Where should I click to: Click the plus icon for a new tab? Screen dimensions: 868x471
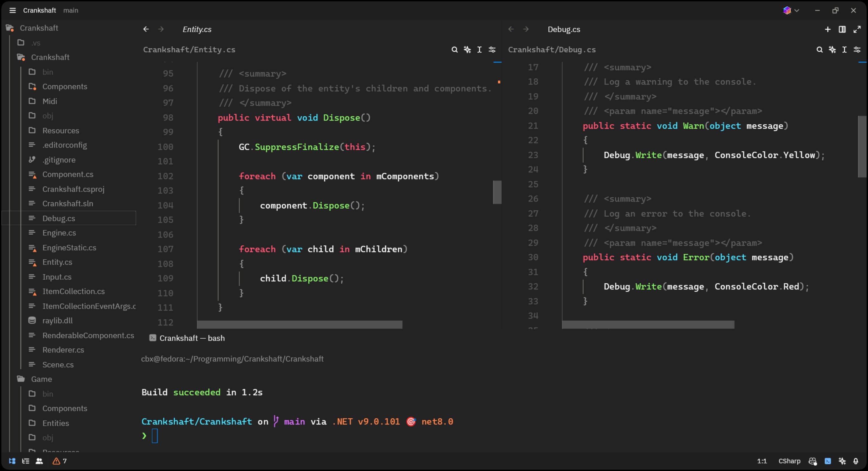[827, 29]
